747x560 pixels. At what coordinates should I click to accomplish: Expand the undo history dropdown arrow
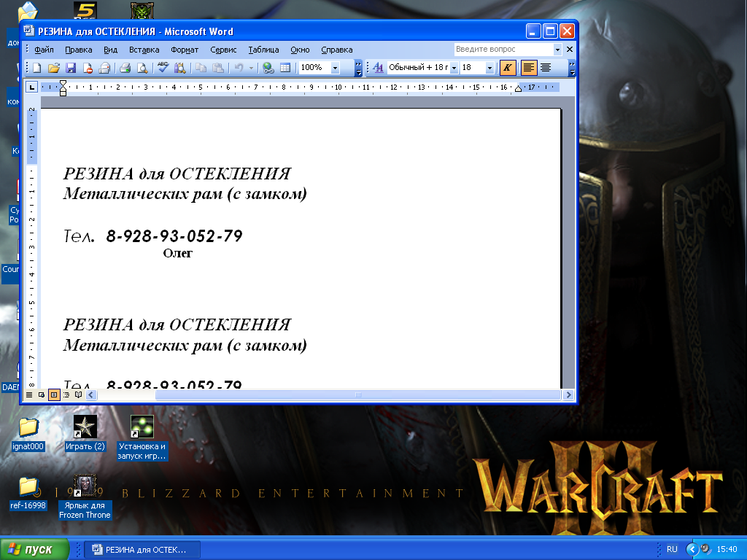251,68
